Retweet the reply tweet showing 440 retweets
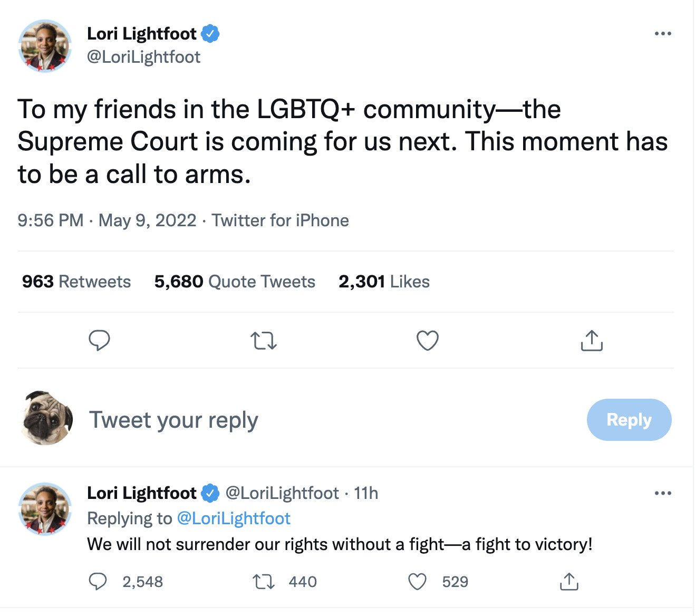 tap(263, 582)
